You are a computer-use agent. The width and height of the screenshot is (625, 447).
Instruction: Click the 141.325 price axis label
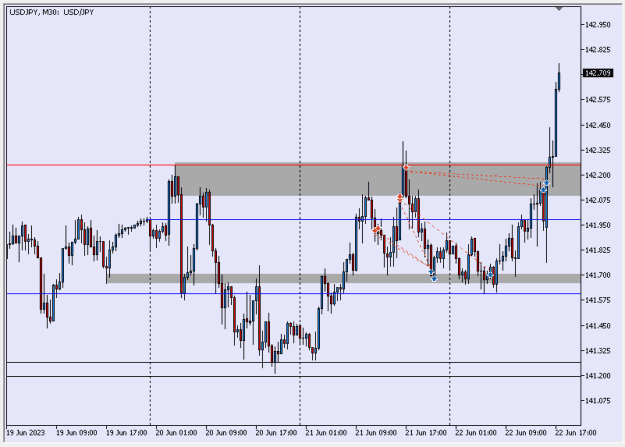point(597,351)
